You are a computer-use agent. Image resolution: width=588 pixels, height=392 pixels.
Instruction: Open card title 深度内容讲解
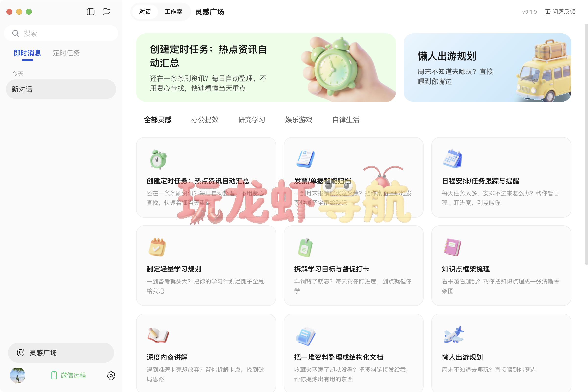coord(167,357)
